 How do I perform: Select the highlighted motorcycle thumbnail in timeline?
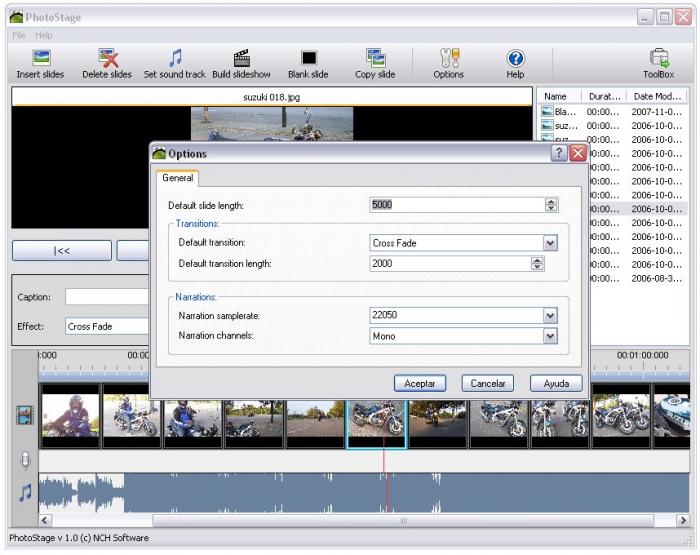(377, 423)
